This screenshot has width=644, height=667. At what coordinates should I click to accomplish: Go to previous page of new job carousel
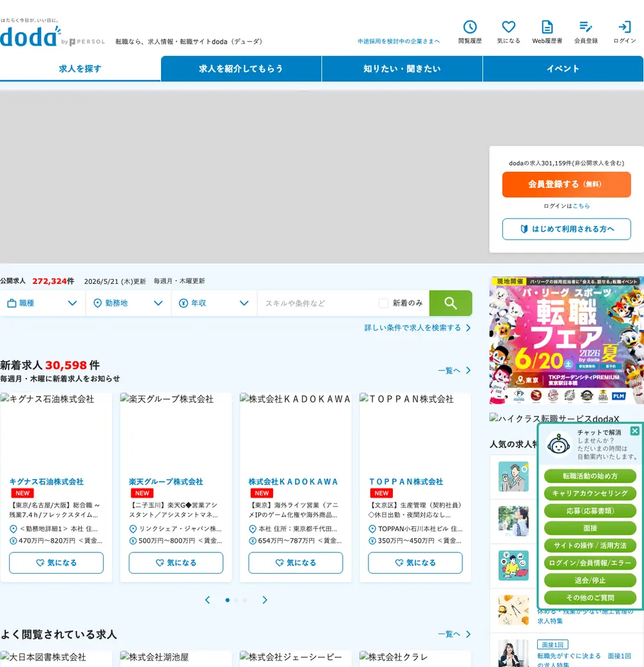(207, 600)
